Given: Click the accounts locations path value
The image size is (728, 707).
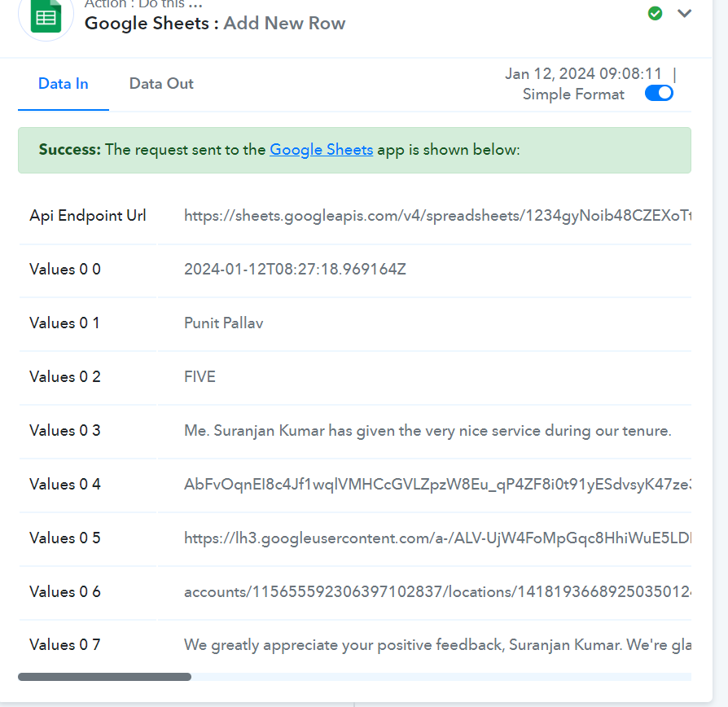Looking at the screenshot, I should [437, 592].
